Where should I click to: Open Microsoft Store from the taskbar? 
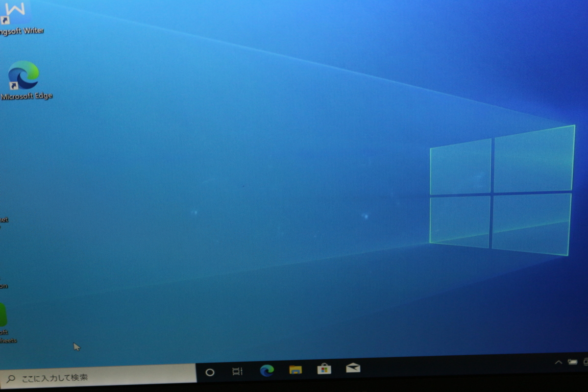324,368
